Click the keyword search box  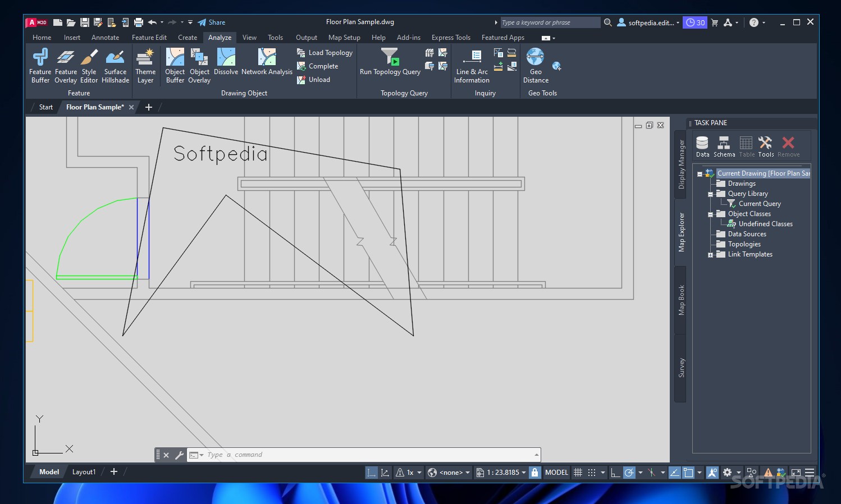[x=550, y=22]
